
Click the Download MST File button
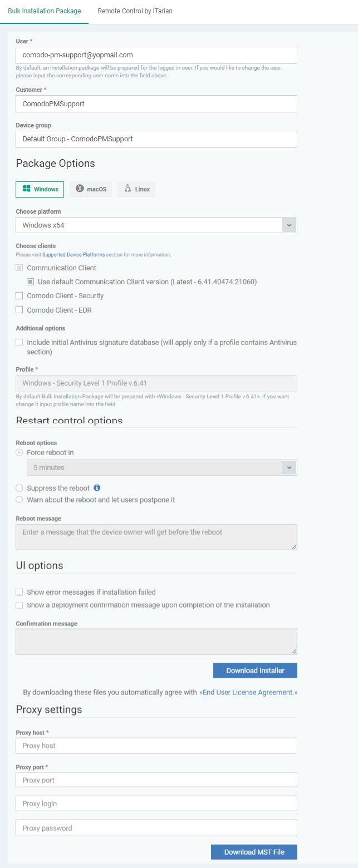[254, 852]
